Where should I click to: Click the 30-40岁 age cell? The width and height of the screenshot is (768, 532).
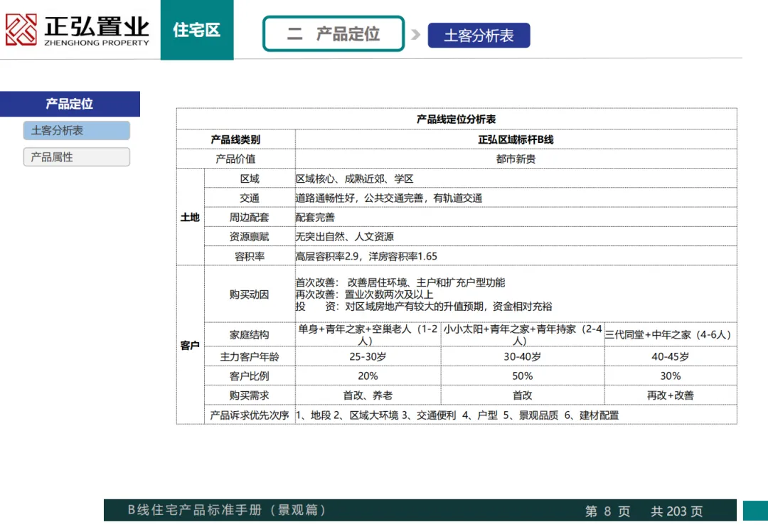tap(523, 356)
